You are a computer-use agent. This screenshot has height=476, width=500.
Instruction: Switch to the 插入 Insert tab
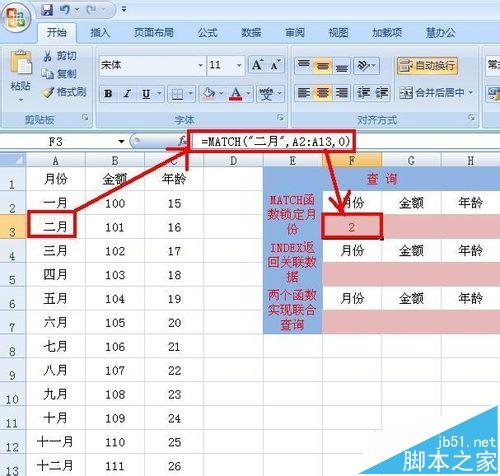100,33
